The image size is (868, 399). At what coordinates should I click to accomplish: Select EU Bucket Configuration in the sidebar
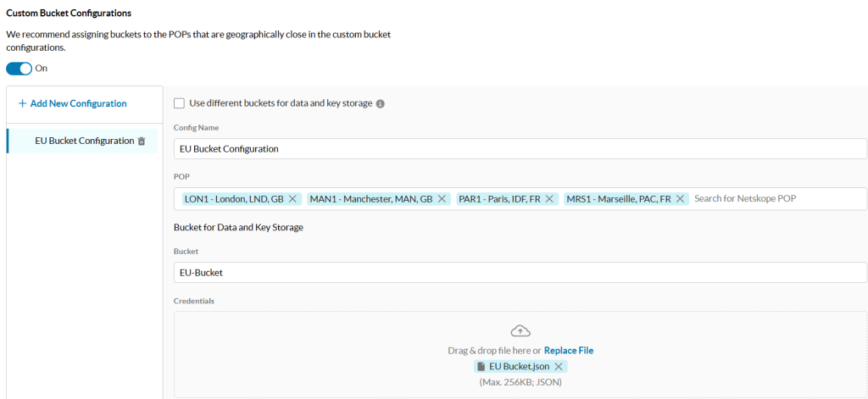pos(82,141)
